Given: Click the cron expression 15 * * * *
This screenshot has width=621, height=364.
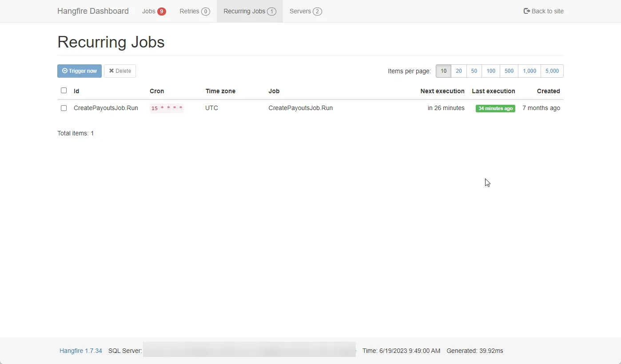Looking at the screenshot, I should click(x=167, y=108).
